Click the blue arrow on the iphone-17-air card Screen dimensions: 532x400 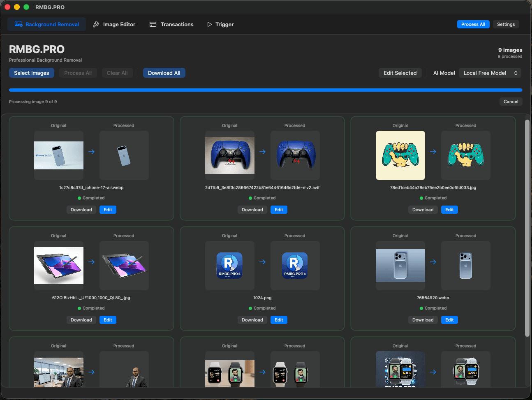click(x=91, y=152)
